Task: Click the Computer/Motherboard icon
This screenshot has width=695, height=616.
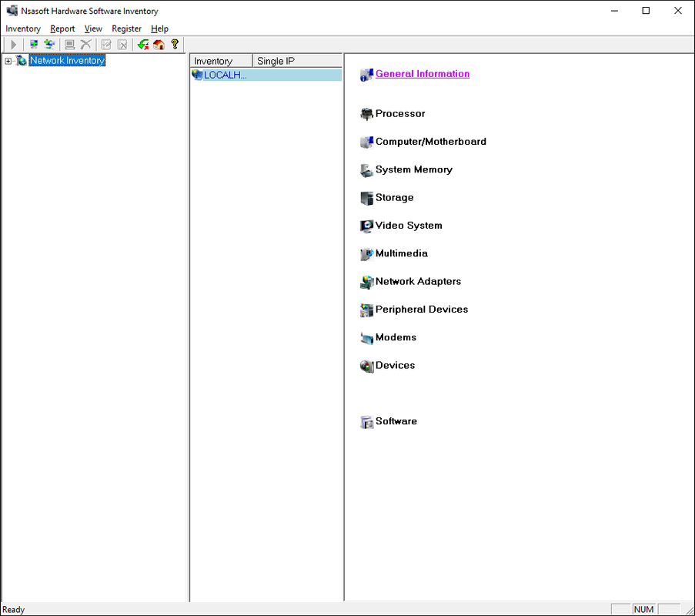Action: pos(366,142)
